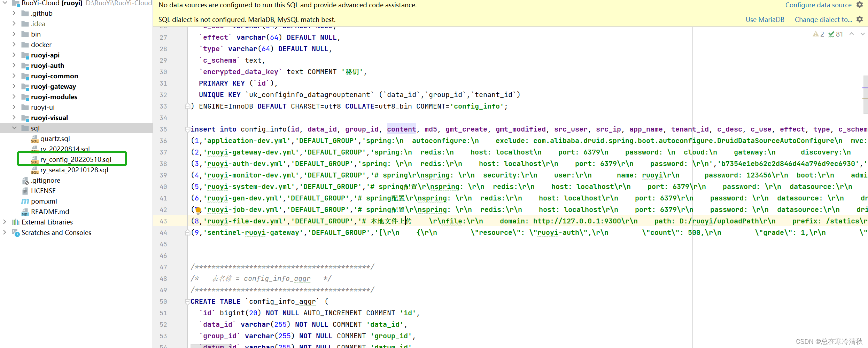The image size is (868, 348).
Task: Expand the .github folder
Action: click(x=14, y=13)
